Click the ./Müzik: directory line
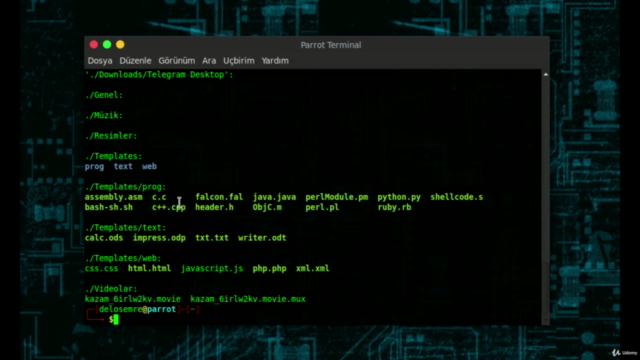This screenshot has width=640, height=360. coord(104,116)
